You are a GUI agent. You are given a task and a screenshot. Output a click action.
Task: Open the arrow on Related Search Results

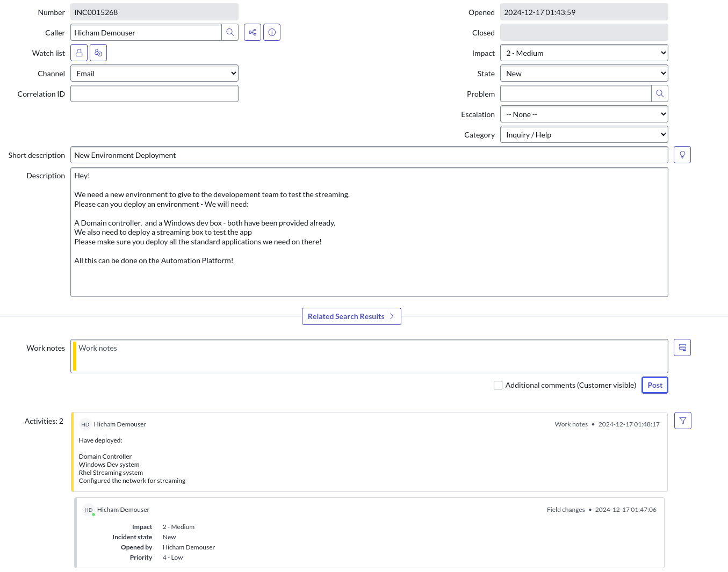(392, 316)
